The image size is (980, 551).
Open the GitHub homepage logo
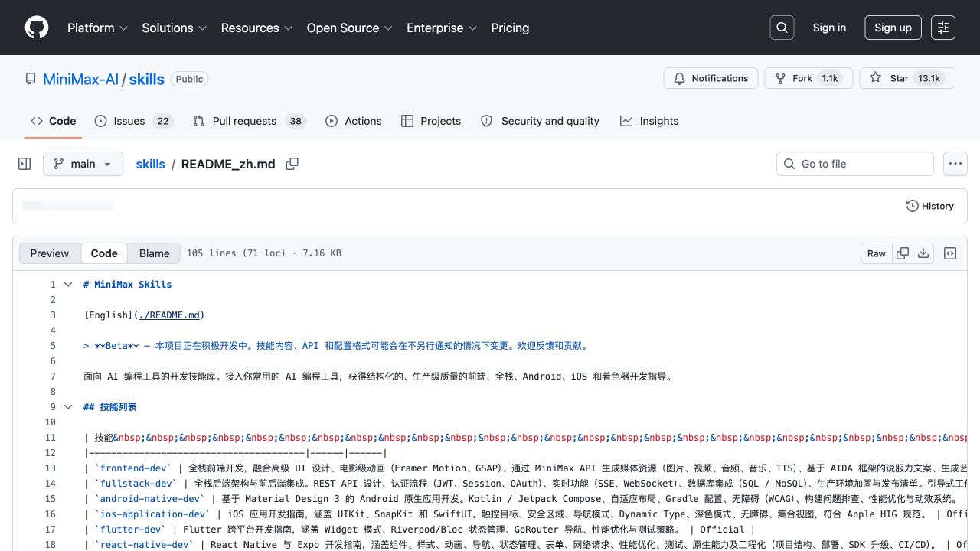click(37, 28)
